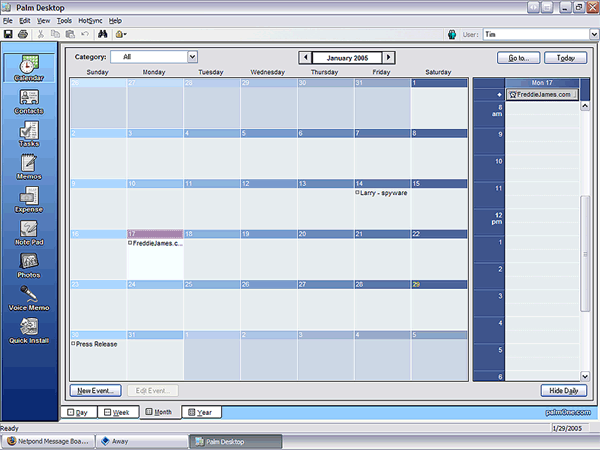Click the Save toolbar icon
The width and height of the screenshot is (600, 450).
click(x=8, y=34)
